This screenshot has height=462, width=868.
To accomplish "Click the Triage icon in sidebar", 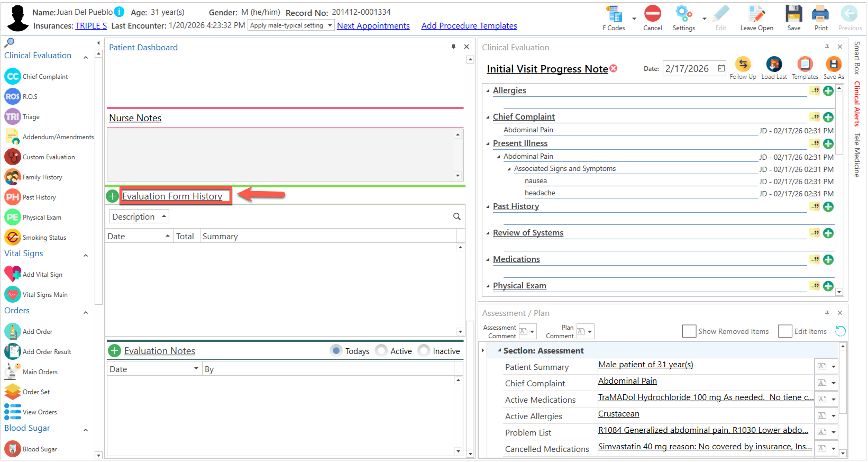I will point(12,117).
